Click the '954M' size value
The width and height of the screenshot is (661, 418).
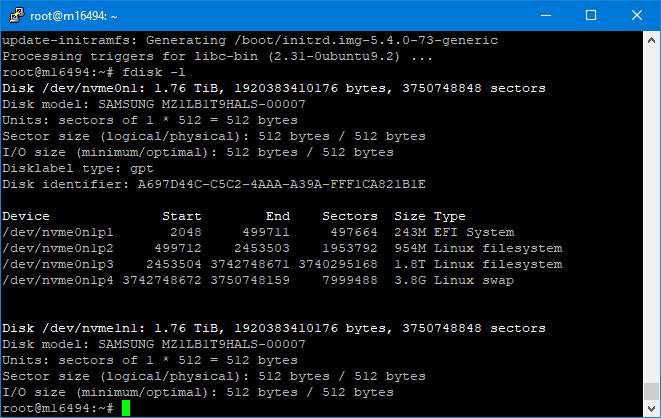point(410,248)
